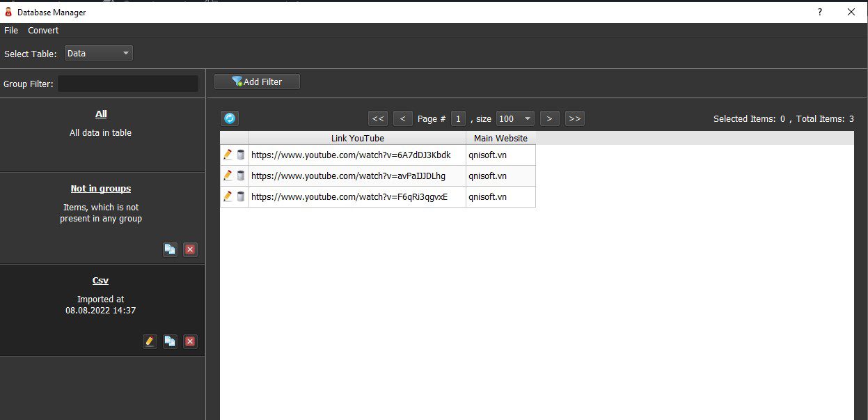Click the Database Manager app icon
868x420 pixels.
pos(8,12)
